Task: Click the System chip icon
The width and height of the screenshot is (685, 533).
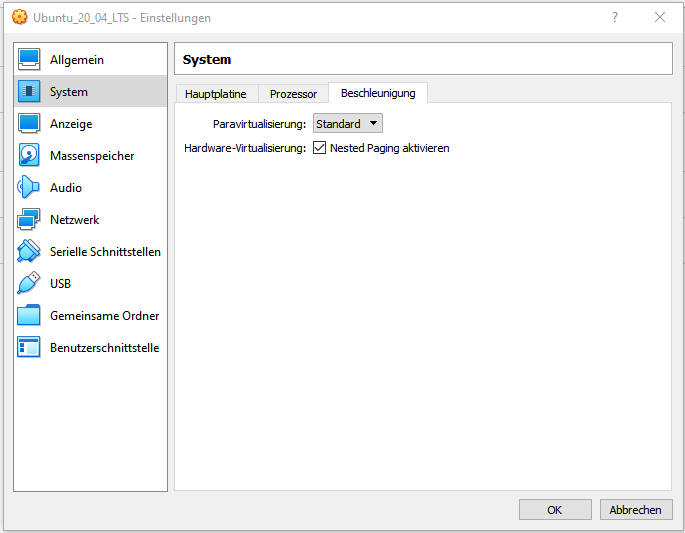Action: (29, 91)
